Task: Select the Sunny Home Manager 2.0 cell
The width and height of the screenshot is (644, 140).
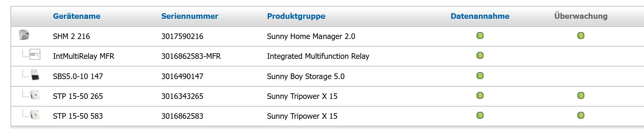Action: pyautogui.click(x=311, y=36)
